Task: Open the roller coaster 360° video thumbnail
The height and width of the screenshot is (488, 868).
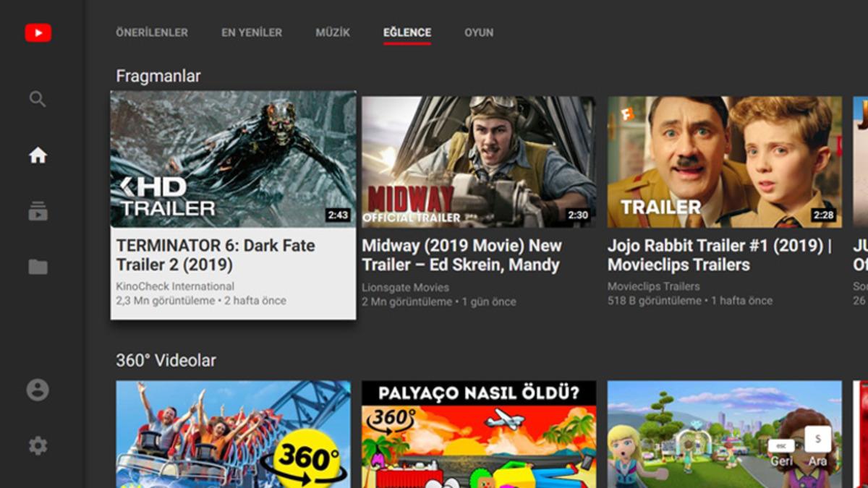Action: point(233,434)
